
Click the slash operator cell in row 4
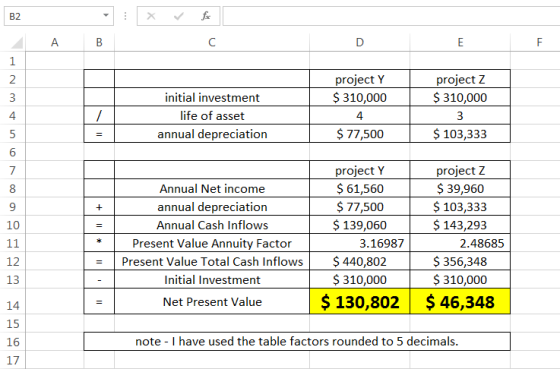pyautogui.click(x=99, y=116)
